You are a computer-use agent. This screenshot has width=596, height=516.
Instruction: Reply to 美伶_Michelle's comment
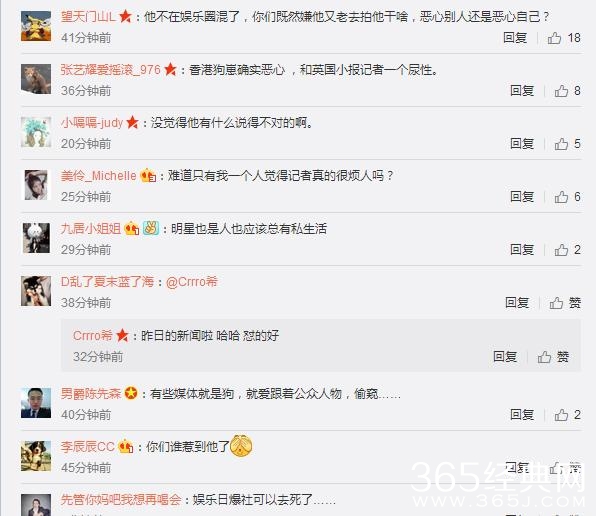(522, 197)
